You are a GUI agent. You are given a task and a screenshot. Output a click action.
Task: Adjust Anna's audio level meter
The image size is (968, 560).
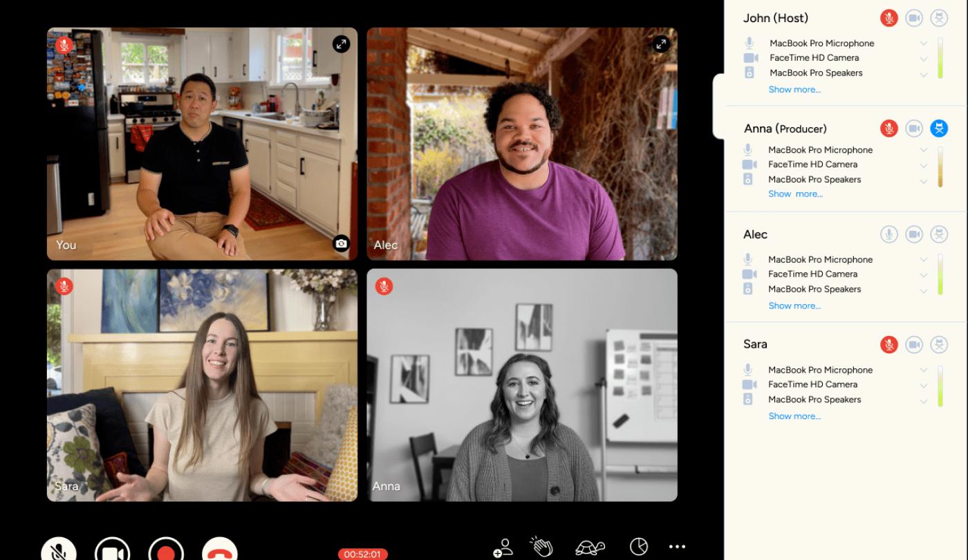940,167
